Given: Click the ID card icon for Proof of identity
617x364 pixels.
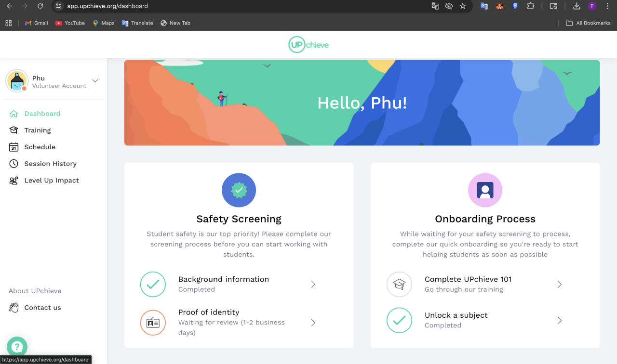Looking at the screenshot, I should [153, 323].
